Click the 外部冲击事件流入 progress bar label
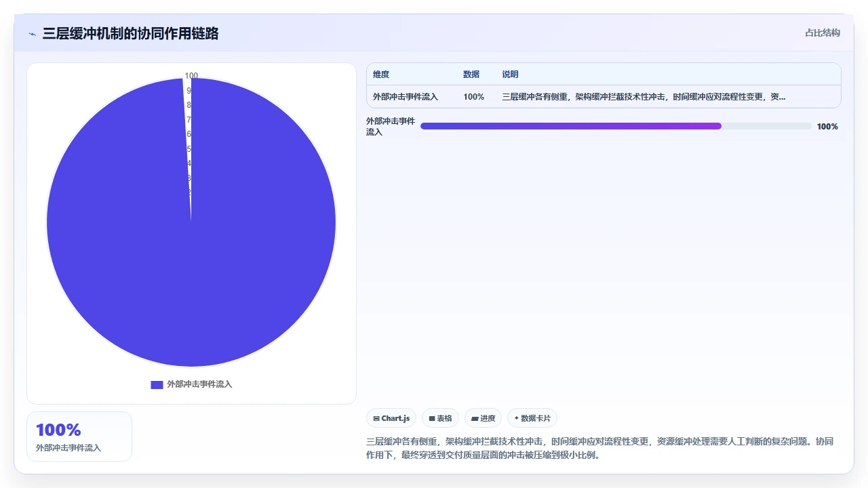The width and height of the screenshot is (868, 488). click(391, 127)
